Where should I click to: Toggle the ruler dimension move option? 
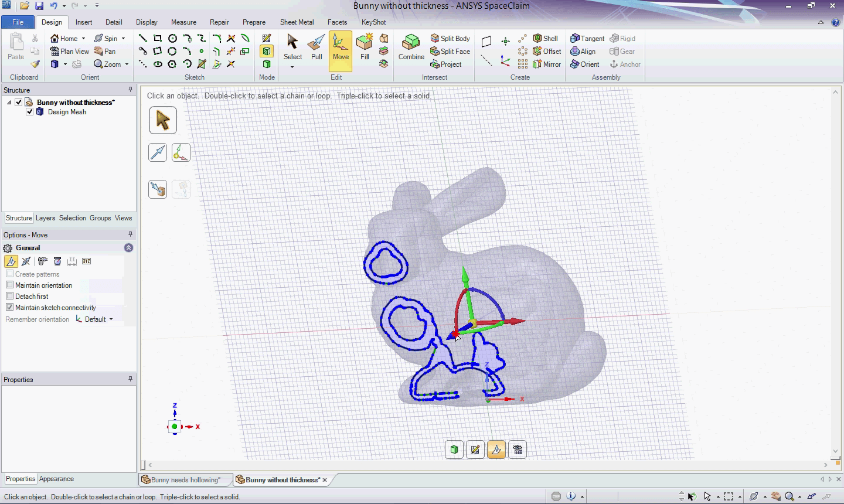[72, 261]
